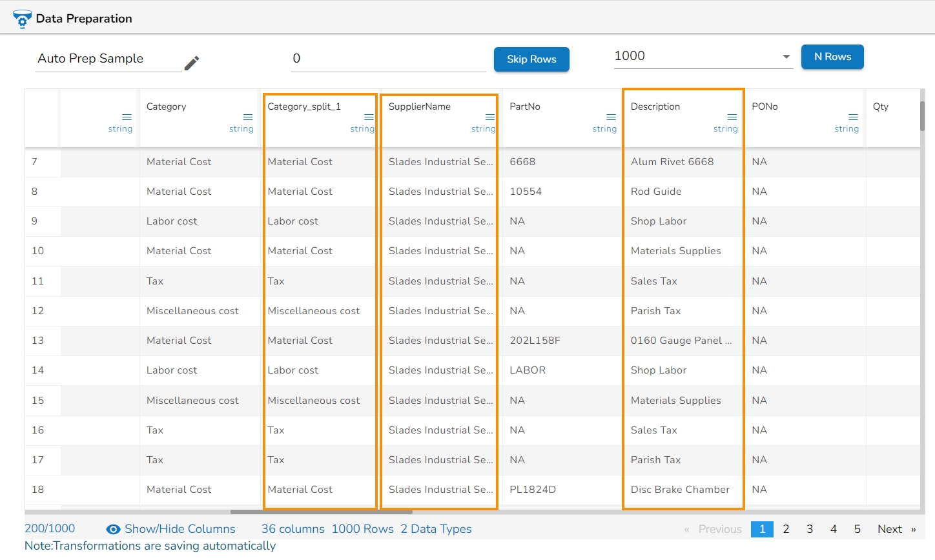Toggle Show/Hide Columns eye icon
This screenshot has height=560, width=935.
(x=113, y=530)
